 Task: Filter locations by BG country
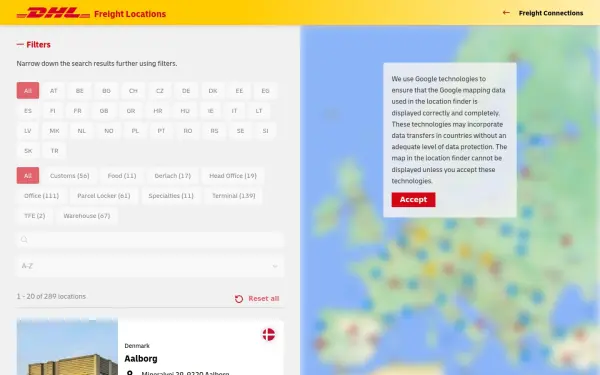click(x=106, y=91)
